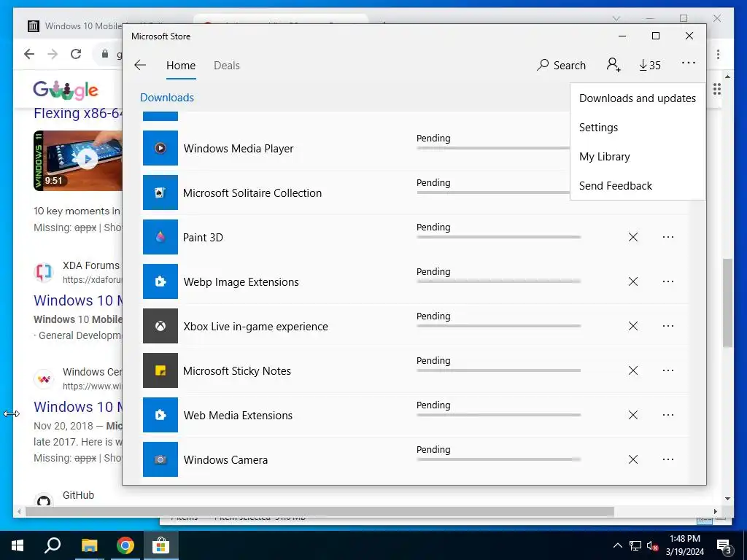747x560 pixels.
Task: Open the downloads counter showing 35
Action: click(650, 65)
